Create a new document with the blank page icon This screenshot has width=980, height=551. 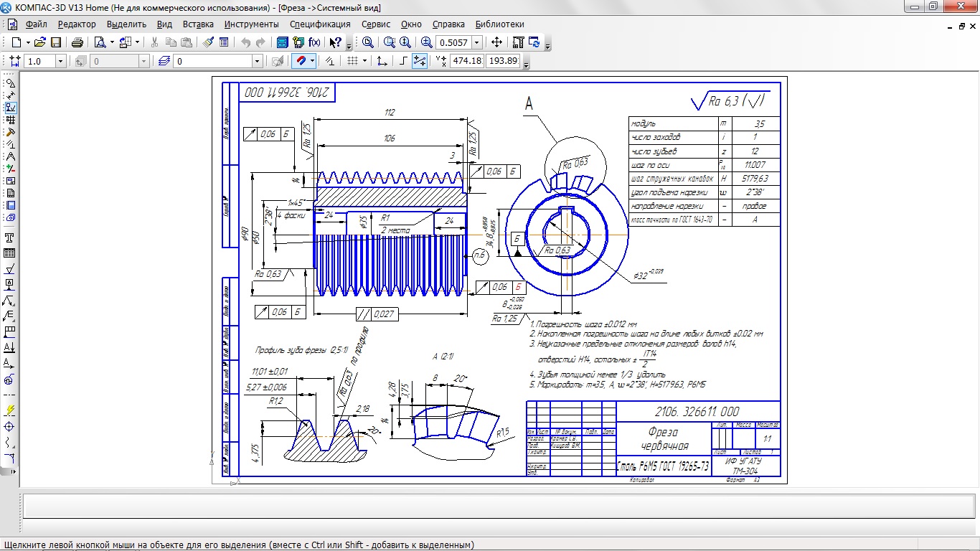click(16, 42)
